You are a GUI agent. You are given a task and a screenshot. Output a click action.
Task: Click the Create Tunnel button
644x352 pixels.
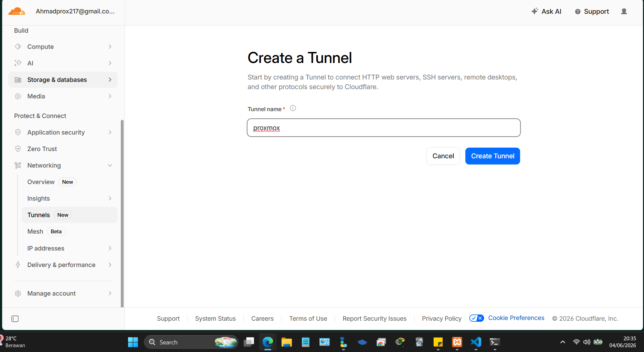[x=493, y=156]
